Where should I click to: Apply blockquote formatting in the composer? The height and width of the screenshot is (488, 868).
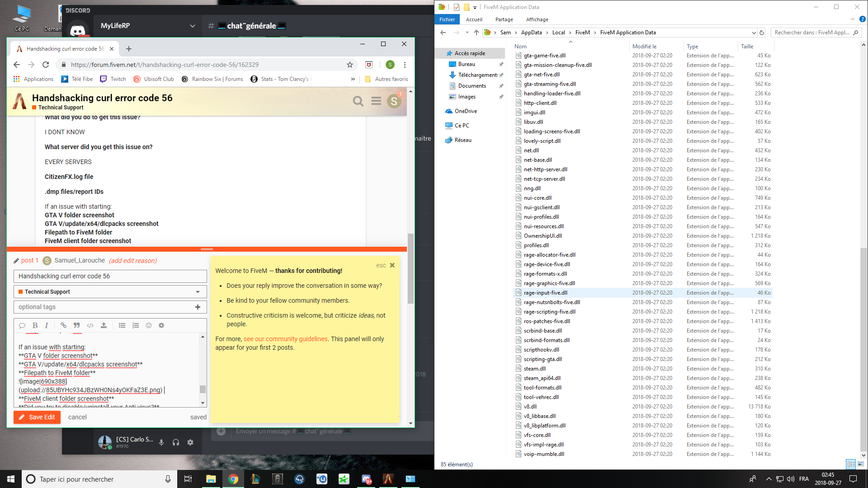(77, 325)
